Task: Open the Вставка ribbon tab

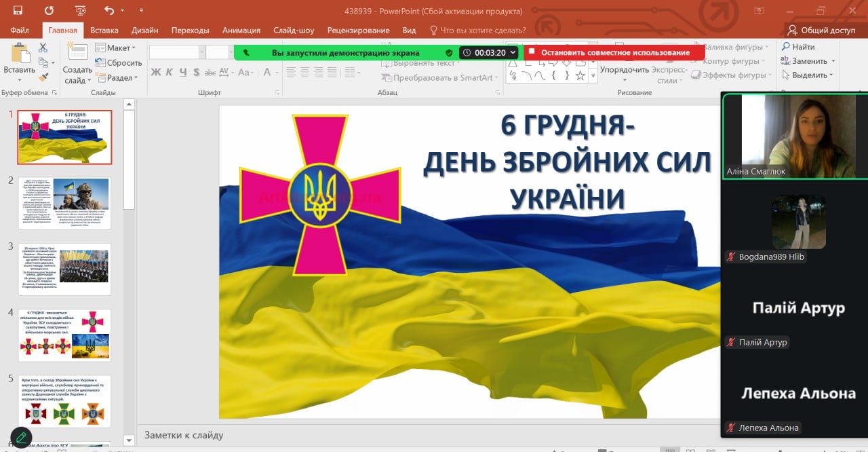Action: pyautogui.click(x=104, y=30)
